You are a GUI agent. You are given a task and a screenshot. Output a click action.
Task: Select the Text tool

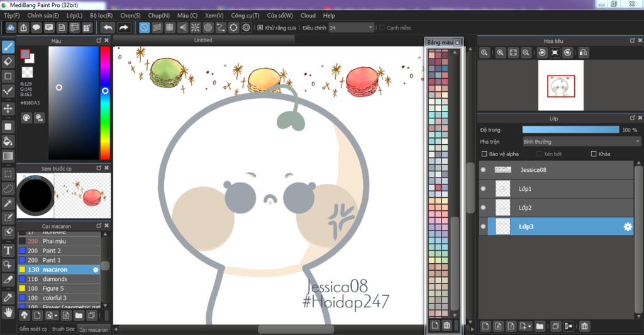8,251
